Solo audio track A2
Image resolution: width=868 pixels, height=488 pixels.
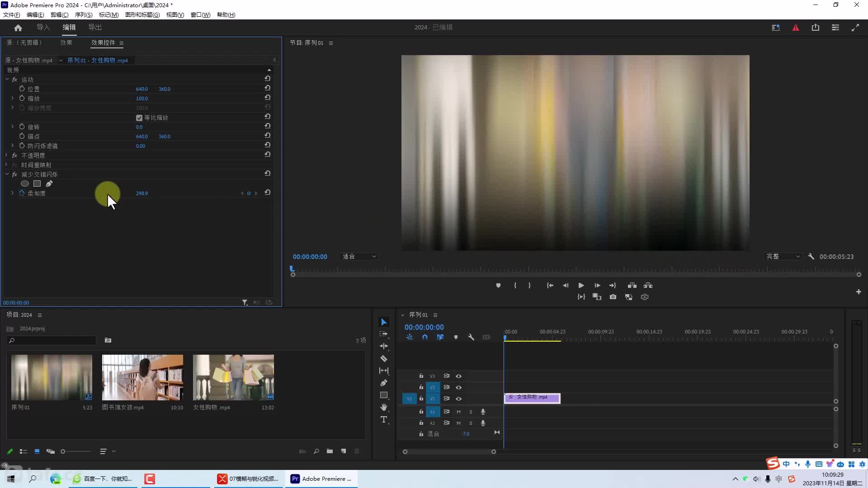[471, 423]
